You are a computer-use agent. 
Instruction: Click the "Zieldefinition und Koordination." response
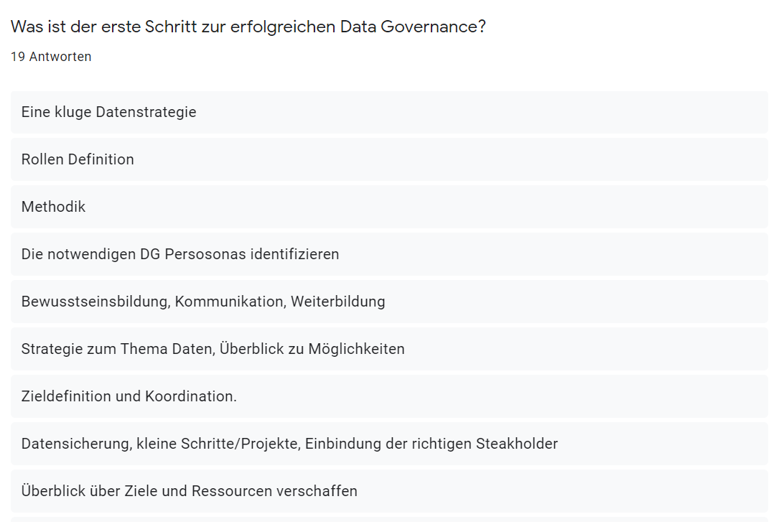(x=129, y=396)
